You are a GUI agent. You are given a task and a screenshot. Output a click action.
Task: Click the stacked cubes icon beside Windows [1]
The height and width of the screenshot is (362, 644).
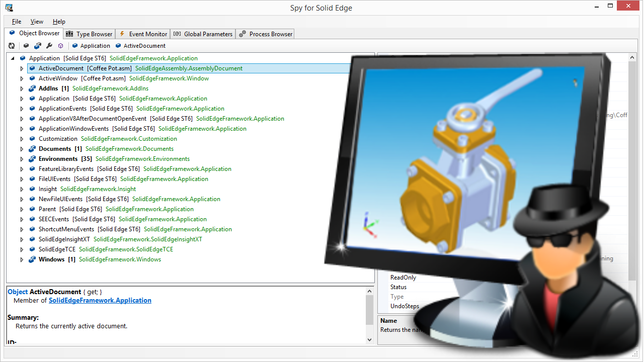click(x=32, y=259)
